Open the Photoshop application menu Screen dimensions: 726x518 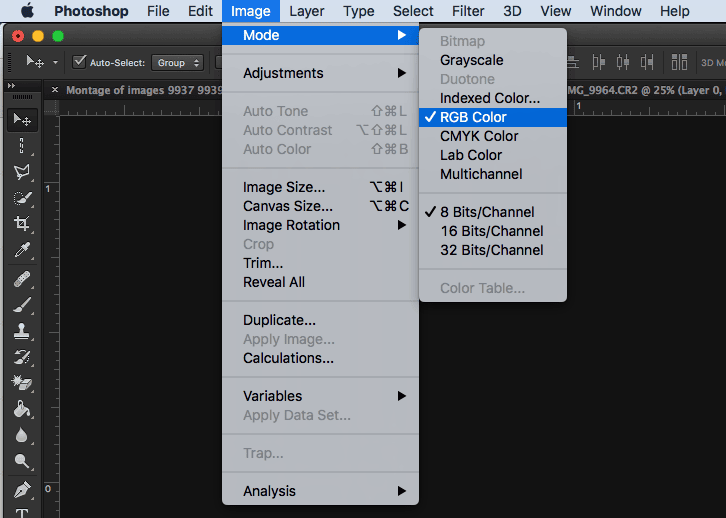(x=91, y=11)
